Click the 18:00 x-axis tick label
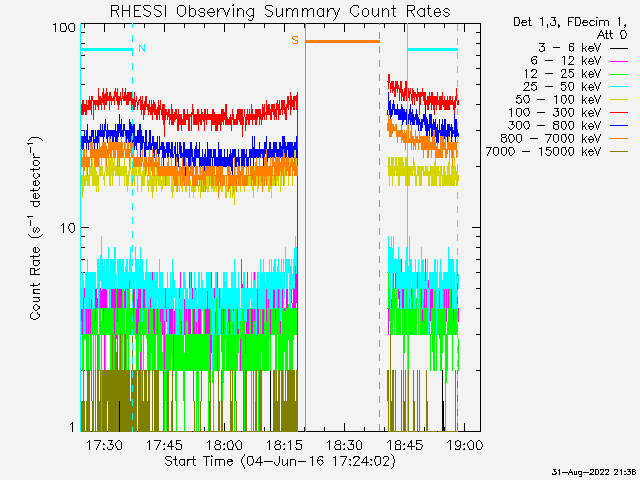 point(224,445)
